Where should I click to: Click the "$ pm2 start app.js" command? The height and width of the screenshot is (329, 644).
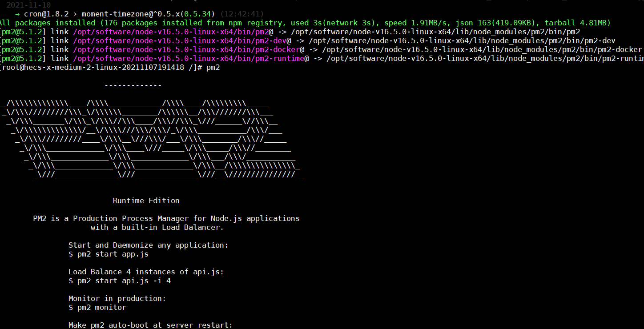pyautogui.click(x=109, y=254)
